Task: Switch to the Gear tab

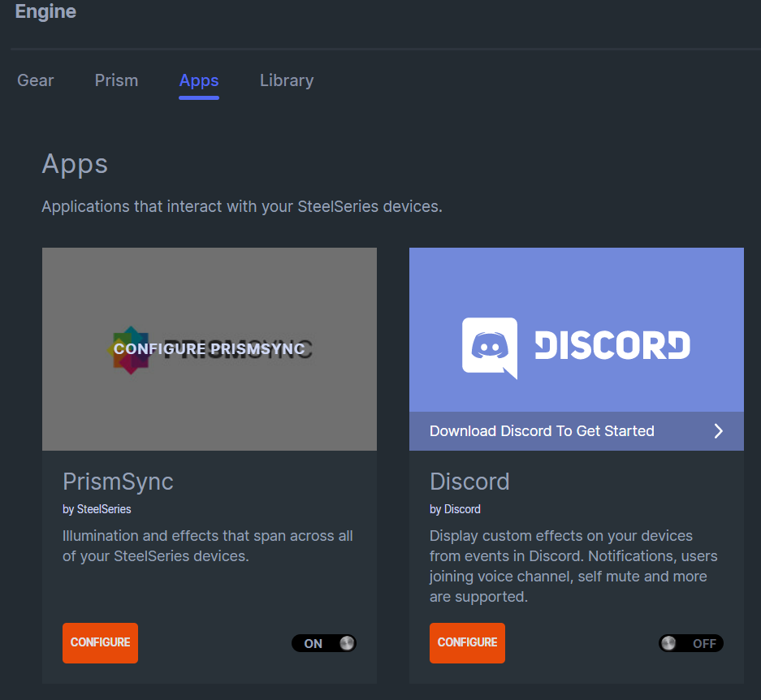Action: pos(36,80)
